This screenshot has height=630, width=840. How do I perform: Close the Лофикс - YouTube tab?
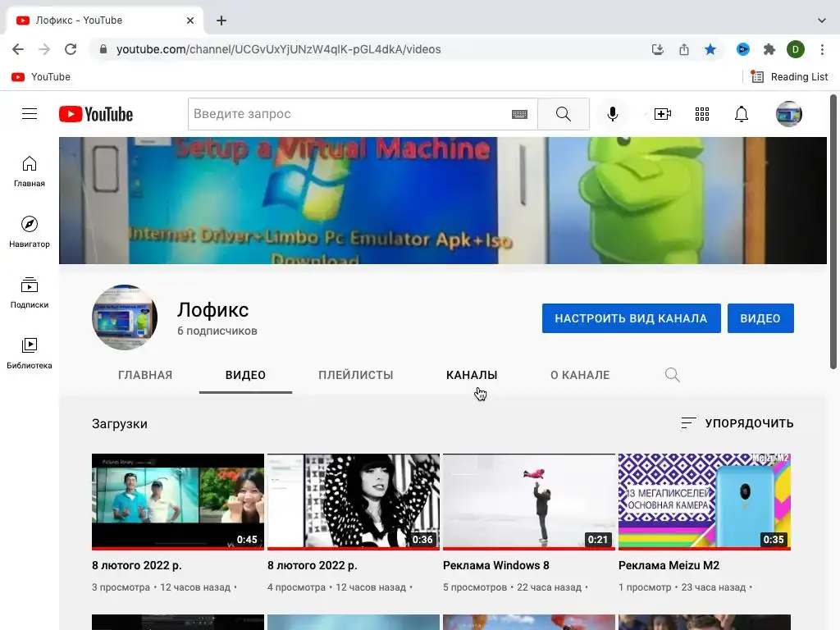[x=190, y=21]
